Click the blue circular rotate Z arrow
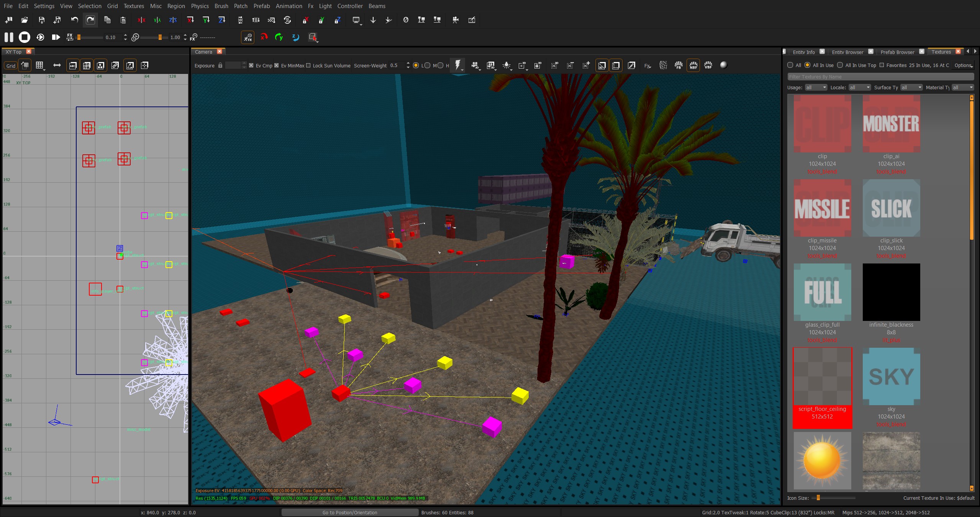This screenshot has height=517, width=980. click(295, 37)
